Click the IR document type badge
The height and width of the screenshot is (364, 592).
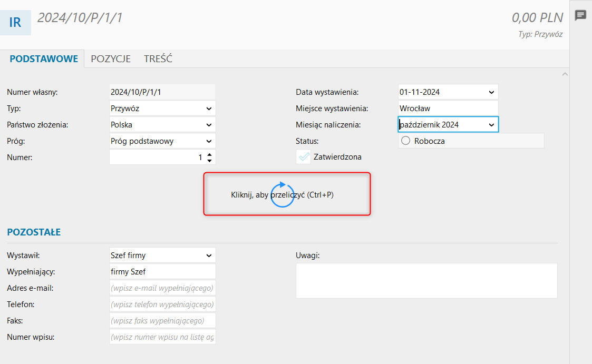[15, 22]
